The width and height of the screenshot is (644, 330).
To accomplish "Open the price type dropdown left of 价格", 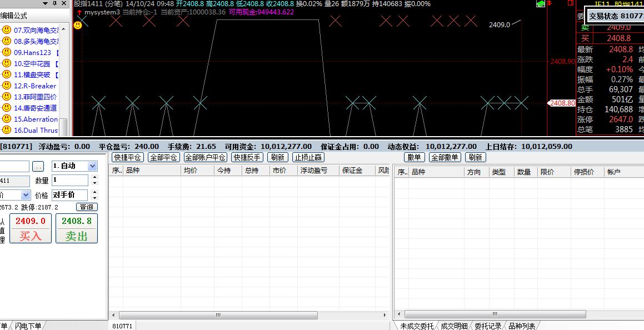I will point(26,195).
